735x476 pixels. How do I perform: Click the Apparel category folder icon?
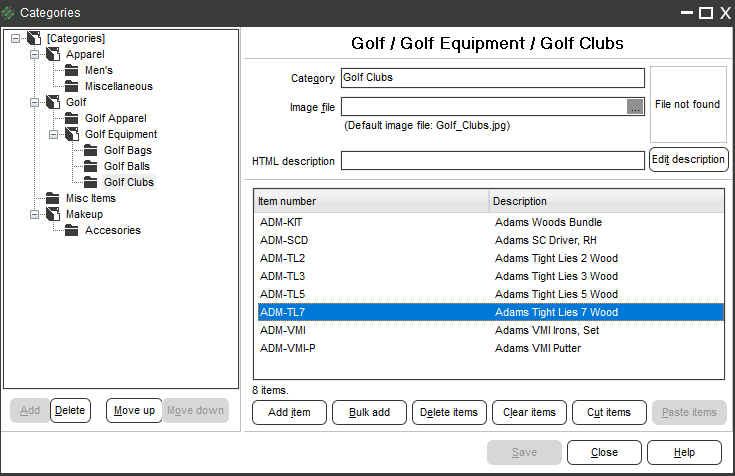pos(53,54)
